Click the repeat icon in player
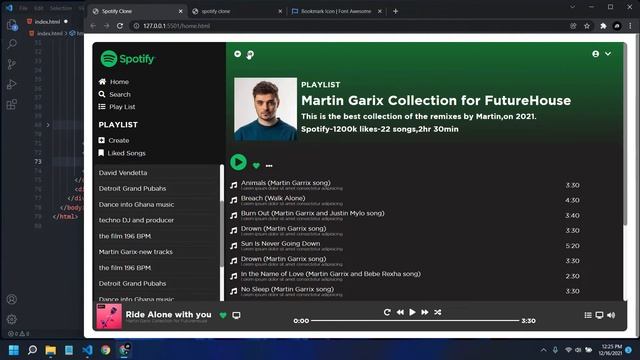640x360 pixels. [387, 312]
